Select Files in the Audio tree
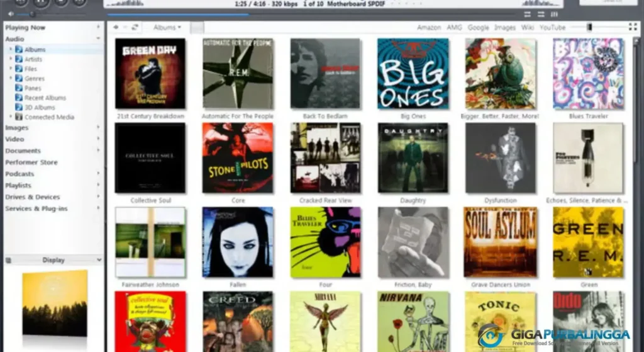644x352 pixels. [31, 69]
